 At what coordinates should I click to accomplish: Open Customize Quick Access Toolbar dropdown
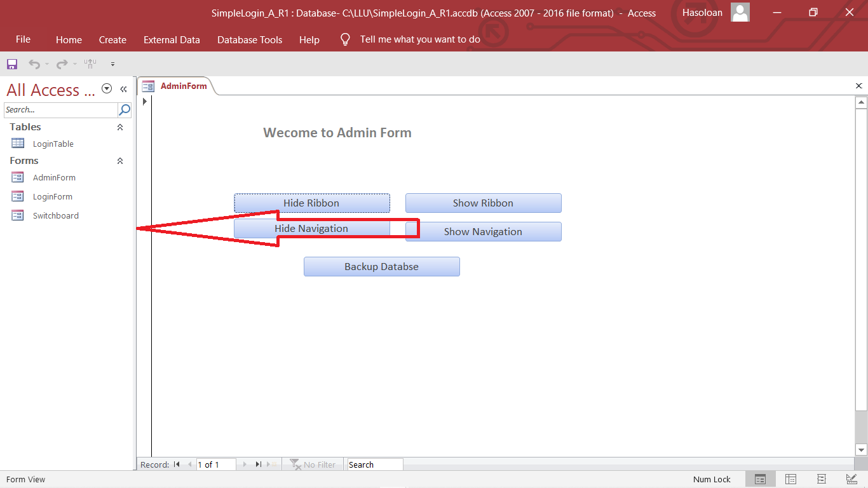[x=112, y=64]
